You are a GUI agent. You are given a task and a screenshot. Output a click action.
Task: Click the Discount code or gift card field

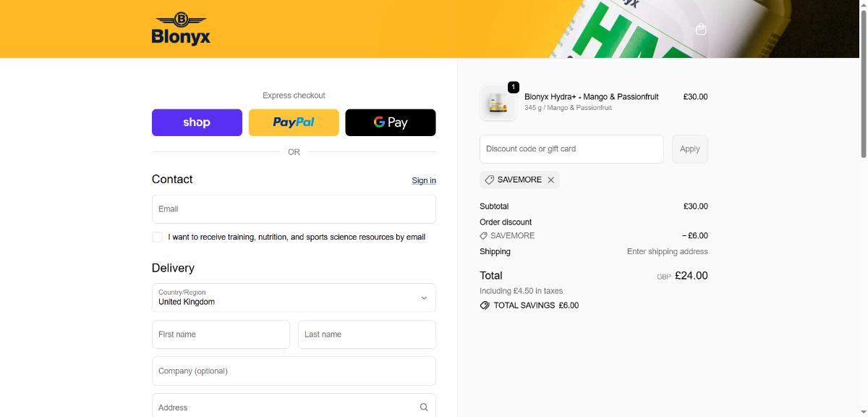pos(571,149)
